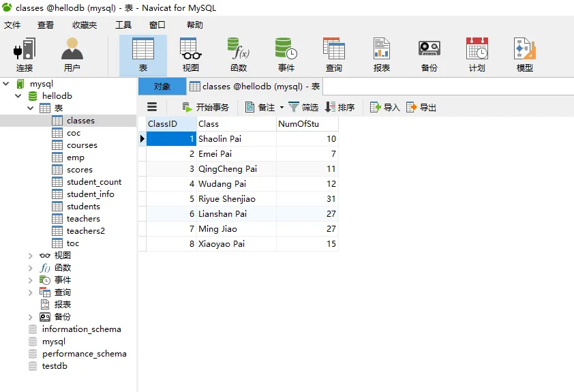Open the View (视图) objects
Viewport: 574px width, 392px height.
point(191,55)
